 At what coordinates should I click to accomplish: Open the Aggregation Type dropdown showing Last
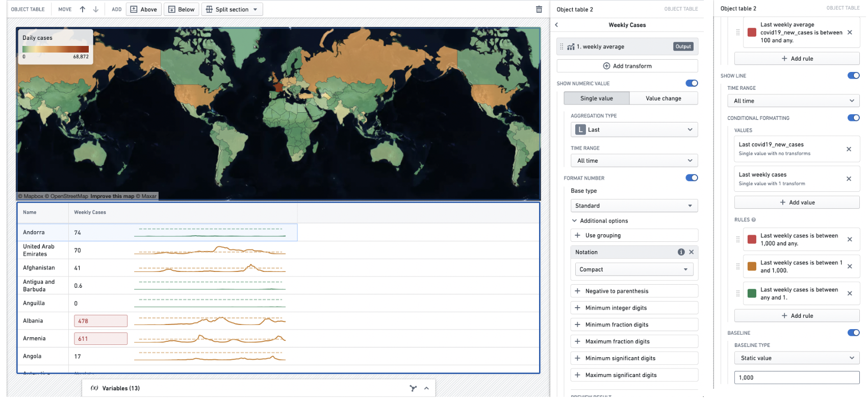[634, 130]
